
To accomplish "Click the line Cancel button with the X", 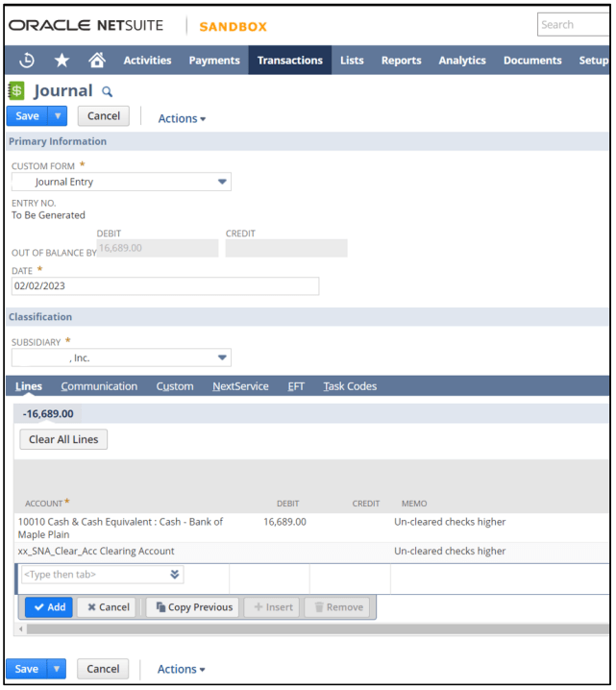I will click(x=109, y=607).
